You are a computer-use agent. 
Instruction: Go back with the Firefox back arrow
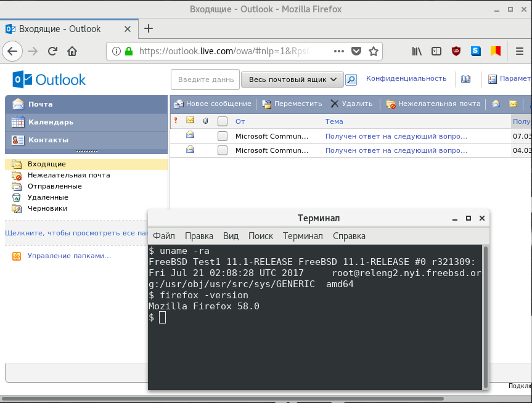[x=12, y=51]
